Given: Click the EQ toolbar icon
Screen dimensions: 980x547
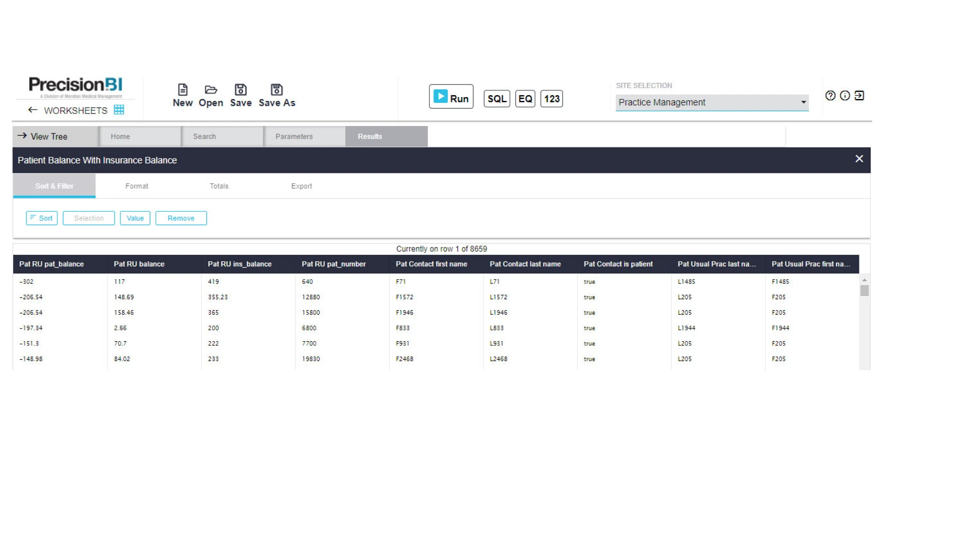Looking at the screenshot, I should [x=525, y=99].
